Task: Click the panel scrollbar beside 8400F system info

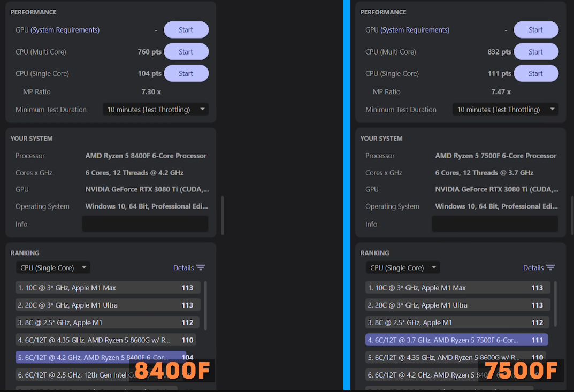Action: coord(222,216)
